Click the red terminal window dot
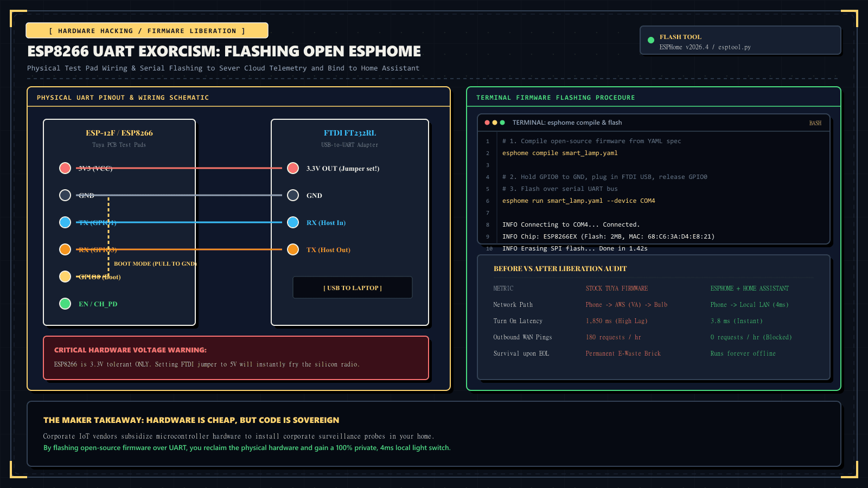This screenshot has width=868, height=488. pos(487,123)
